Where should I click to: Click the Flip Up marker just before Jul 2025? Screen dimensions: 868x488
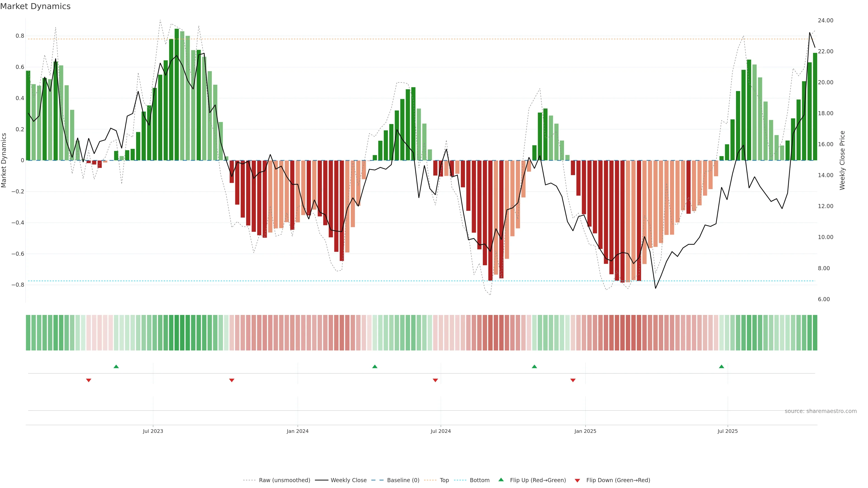pos(722,366)
